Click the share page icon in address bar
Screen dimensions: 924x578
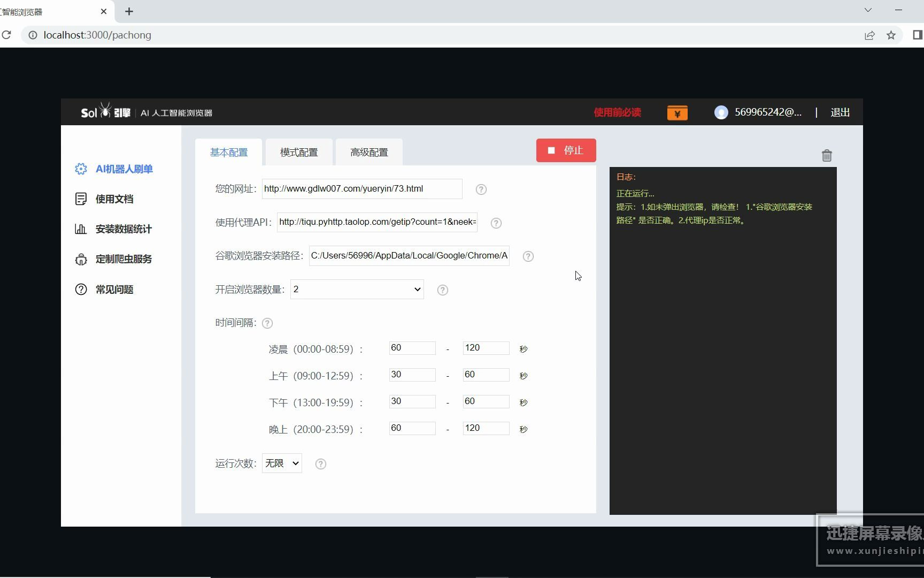pyautogui.click(x=869, y=35)
